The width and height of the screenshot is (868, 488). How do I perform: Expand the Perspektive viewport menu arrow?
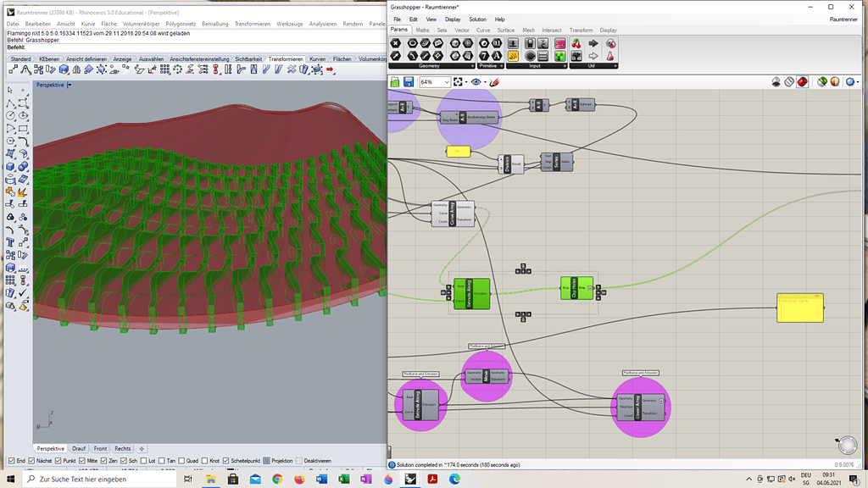pyautogui.click(x=70, y=85)
